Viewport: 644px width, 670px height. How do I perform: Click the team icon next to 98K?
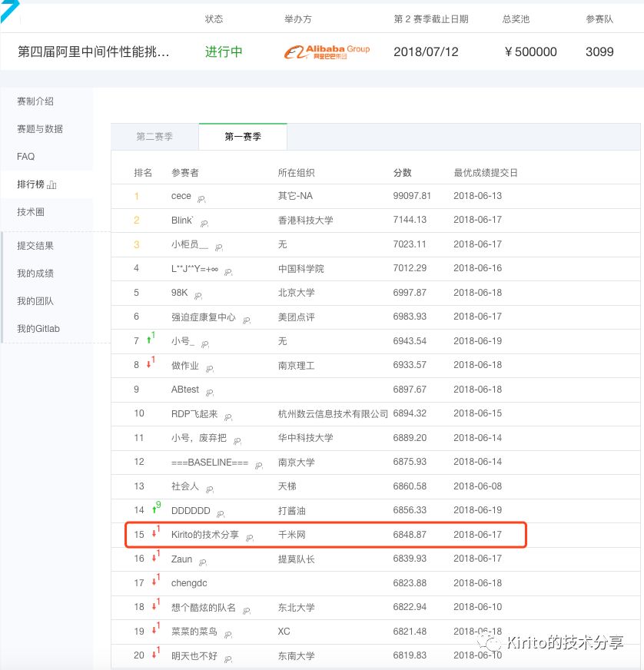[198, 296]
